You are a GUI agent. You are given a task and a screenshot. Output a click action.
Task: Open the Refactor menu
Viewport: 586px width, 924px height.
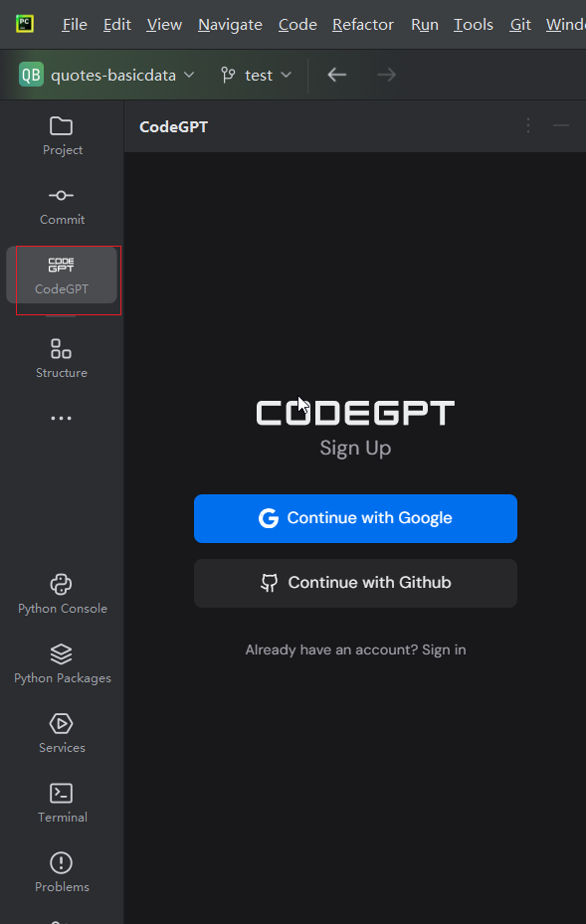coord(363,25)
